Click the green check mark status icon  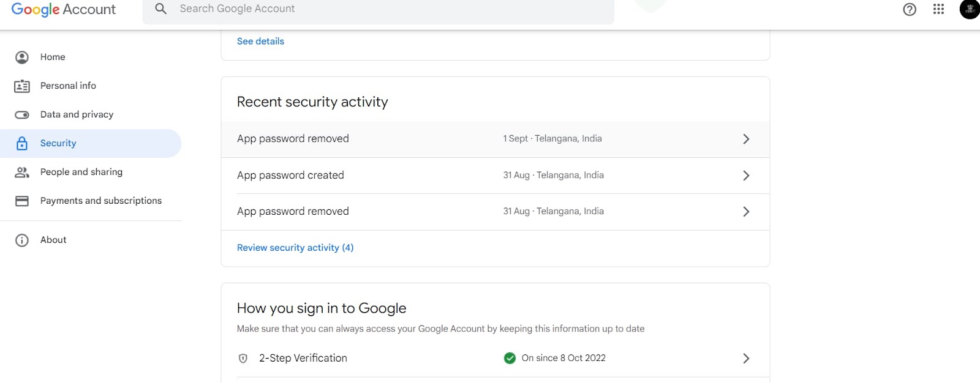510,358
